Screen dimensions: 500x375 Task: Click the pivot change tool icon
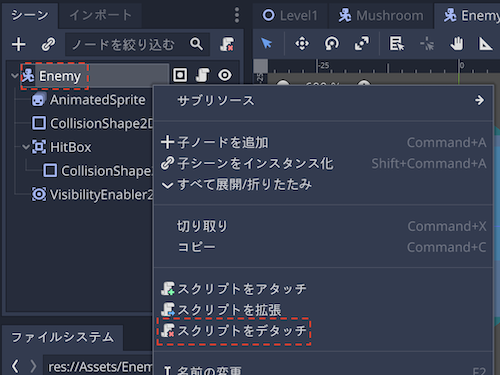click(427, 44)
